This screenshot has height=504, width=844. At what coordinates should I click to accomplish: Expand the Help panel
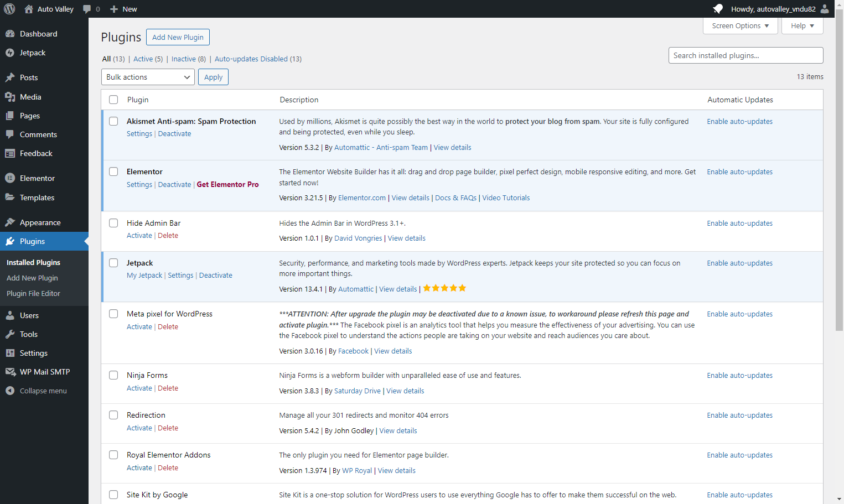pyautogui.click(x=802, y=26)
